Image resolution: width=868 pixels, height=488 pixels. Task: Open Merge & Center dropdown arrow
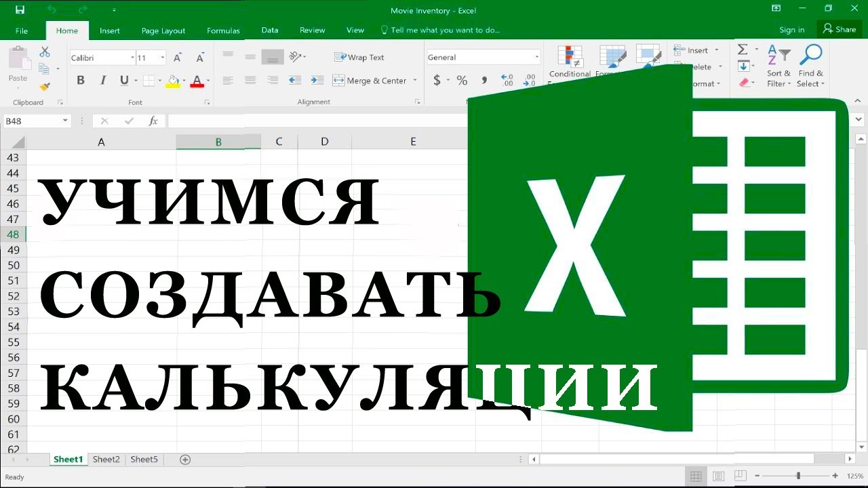pos(415,81)
